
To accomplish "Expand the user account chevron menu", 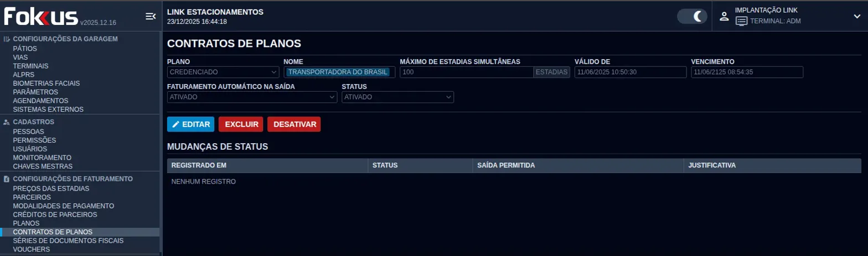I will point(857,16).
